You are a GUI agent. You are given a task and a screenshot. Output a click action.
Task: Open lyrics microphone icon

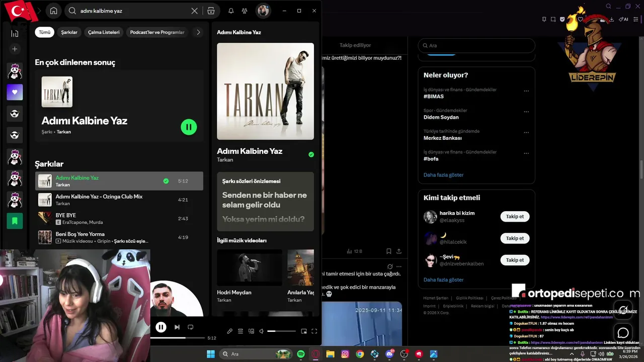(229, 331)
